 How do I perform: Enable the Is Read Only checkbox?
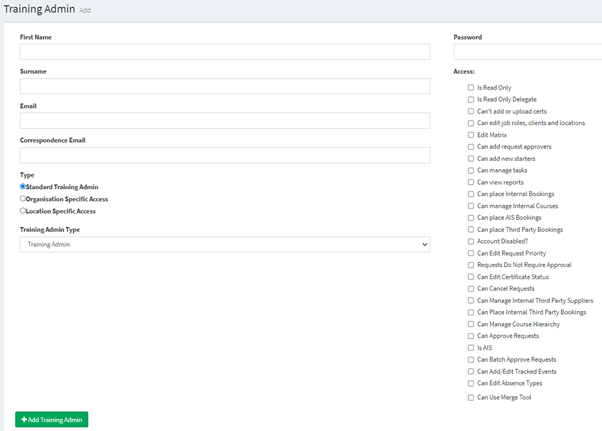[471, 88]
